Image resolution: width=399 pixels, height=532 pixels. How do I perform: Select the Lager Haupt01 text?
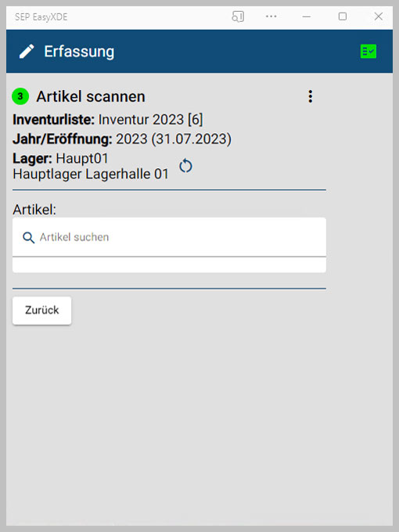60,158
